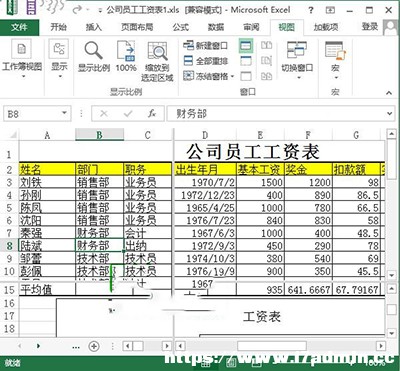Click the formula bar Enter checkmark icon

[128, 114]
